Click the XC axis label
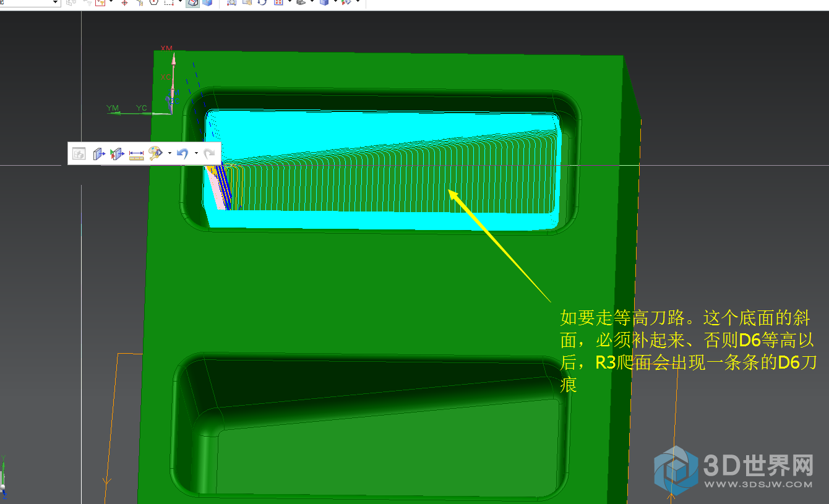The image size is (829, 504). (166, 77)
